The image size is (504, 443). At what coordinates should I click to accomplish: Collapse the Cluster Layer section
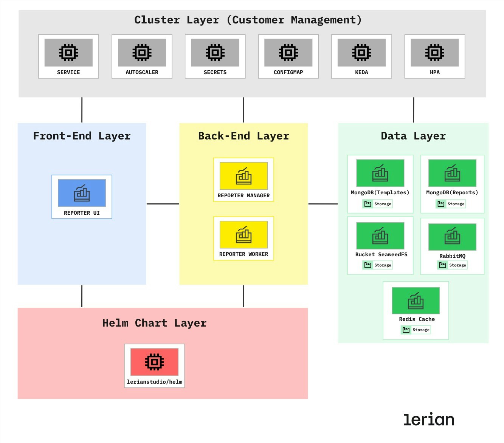[248, 20]
